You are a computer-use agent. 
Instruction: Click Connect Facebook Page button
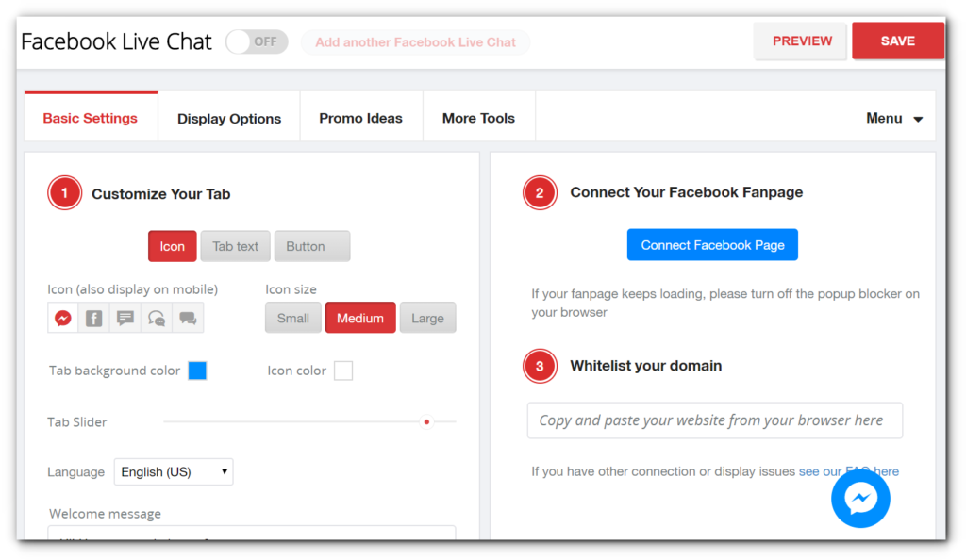713,245
